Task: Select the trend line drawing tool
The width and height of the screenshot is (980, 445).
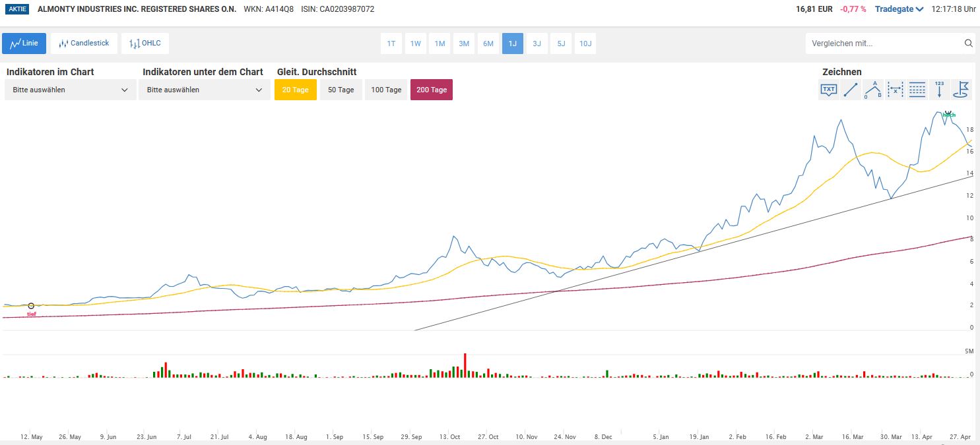Action: pos(851,90)
